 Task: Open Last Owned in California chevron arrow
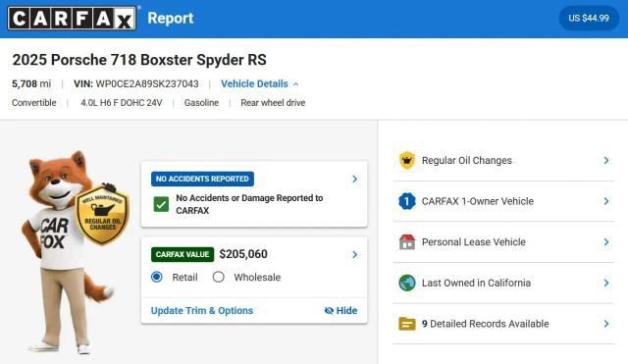point(606,283)
